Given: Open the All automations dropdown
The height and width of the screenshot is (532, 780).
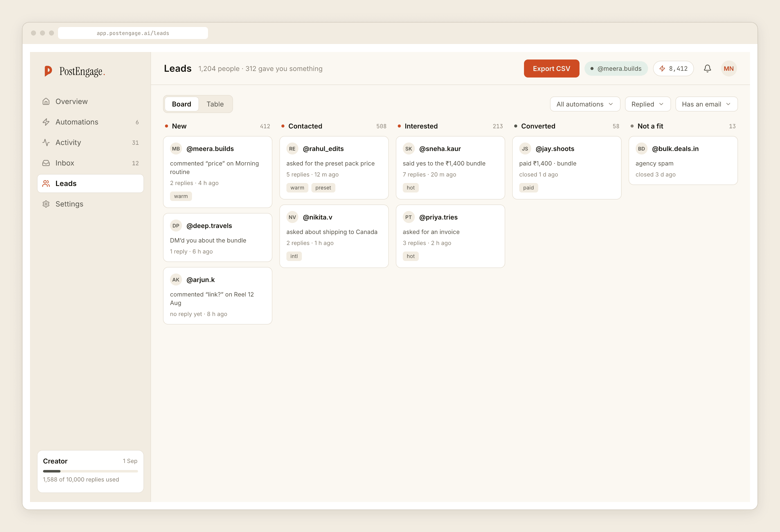Looking at the screenshot, I should pos(585,104).
